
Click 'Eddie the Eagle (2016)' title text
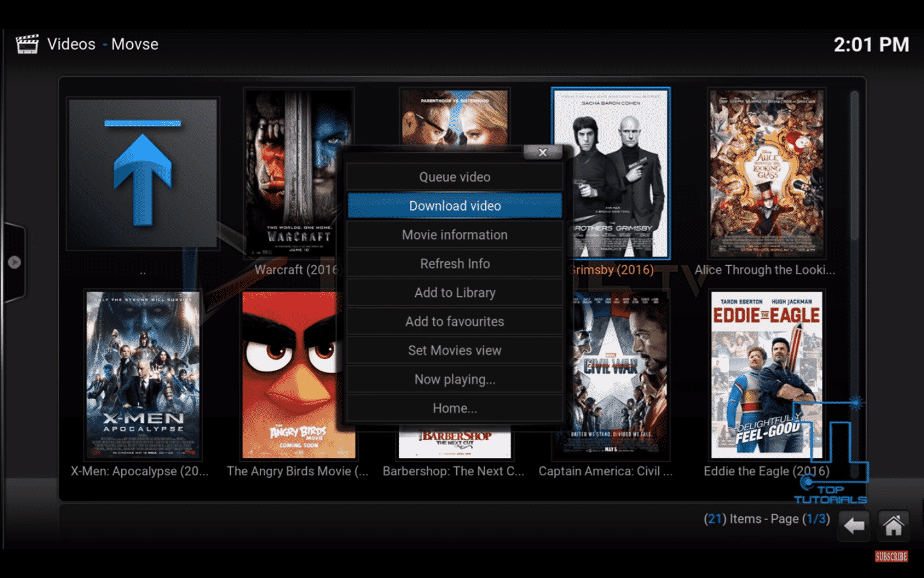point(767,471)
